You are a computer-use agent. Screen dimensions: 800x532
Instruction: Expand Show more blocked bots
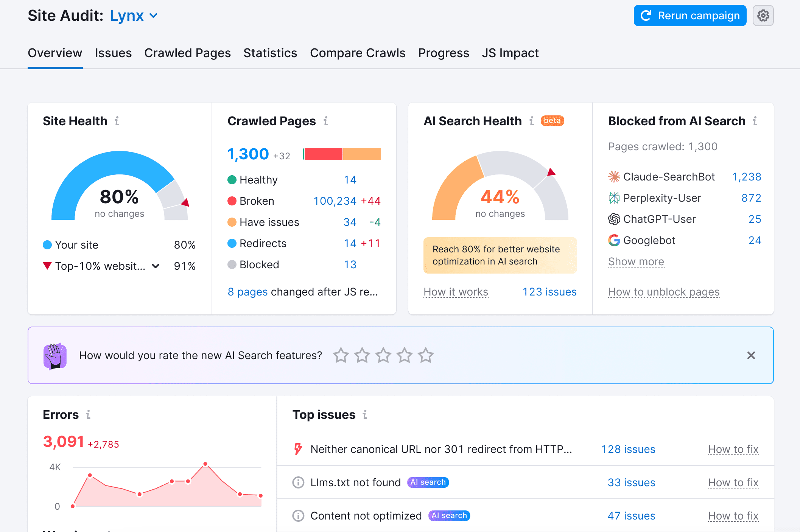636,261
